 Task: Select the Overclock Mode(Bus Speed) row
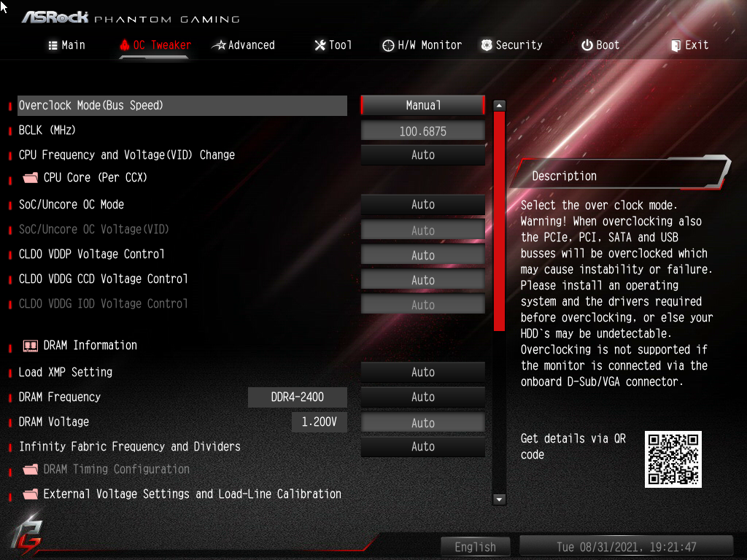coord(182,105)
